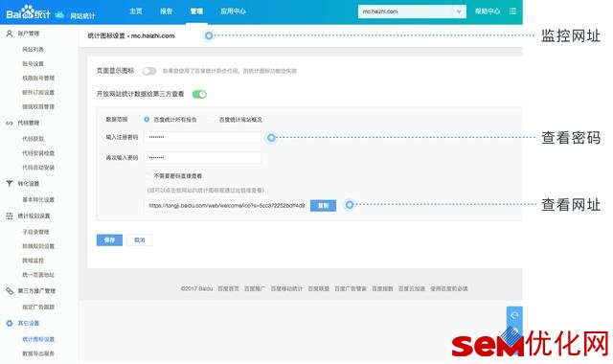This screenshot has width=613, height=364.
Task: Open 代码安装检查 in the sidebar
Action: [38, 153]
